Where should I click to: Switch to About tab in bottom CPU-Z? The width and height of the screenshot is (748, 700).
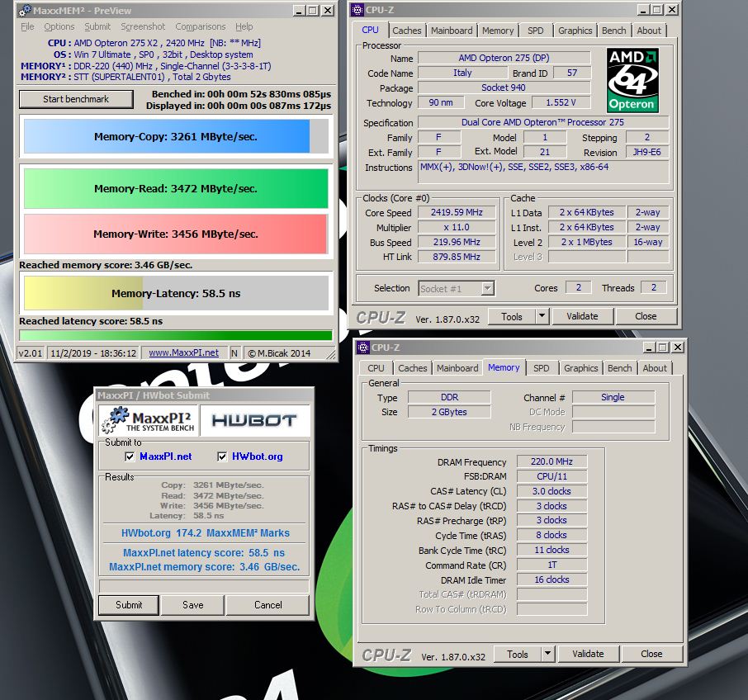tap(655, 368)
